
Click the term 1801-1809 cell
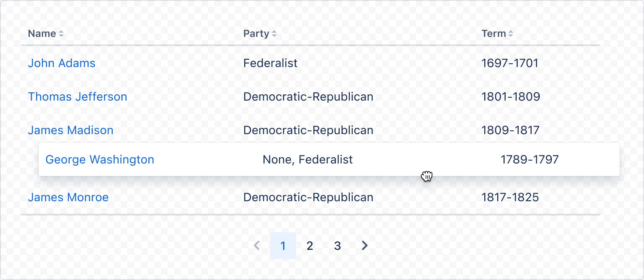(510, 96)
